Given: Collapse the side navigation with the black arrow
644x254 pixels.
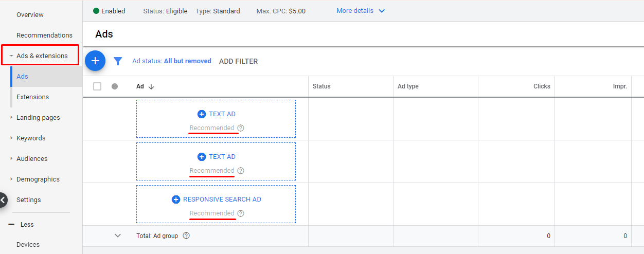Looking at the screenshot, I should pos(3,199).
